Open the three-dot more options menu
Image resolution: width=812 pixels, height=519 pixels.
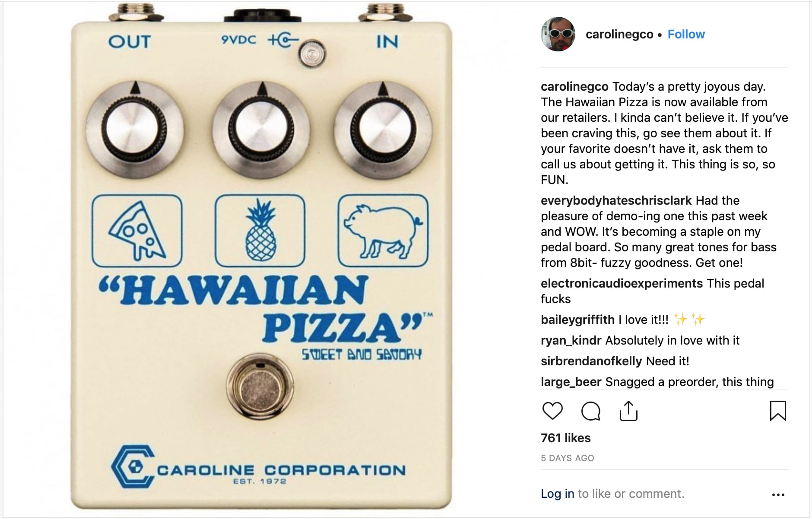pyautogui.click(x=778, y=494)
